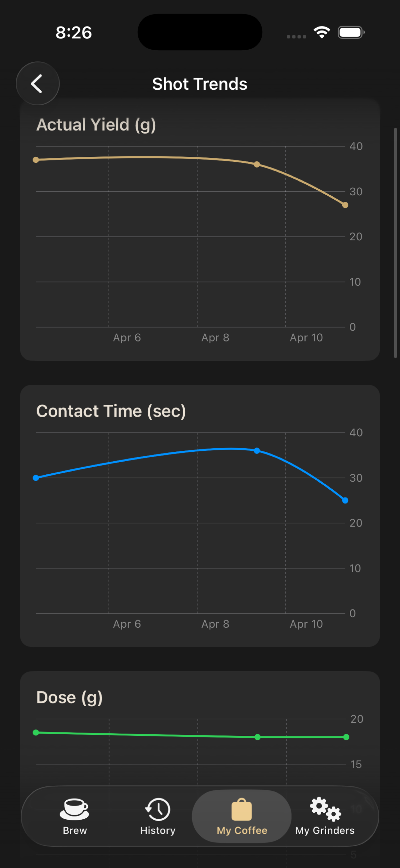Select the last Actual Yield data point
Image resolution: width=400 pixels, height=868 pixels.
point(345,205)
